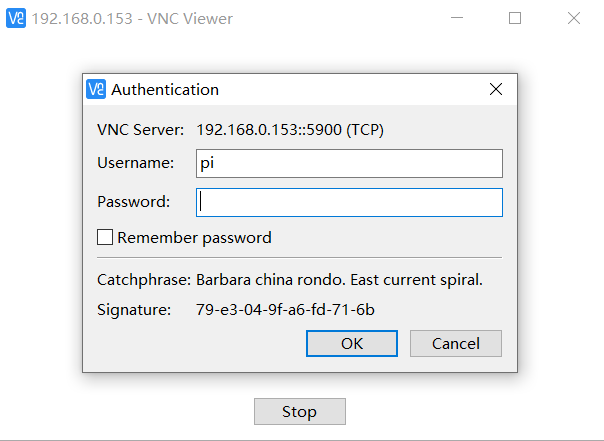
Task: Tick the Remember password checkbox
Action: click(105, 237)
